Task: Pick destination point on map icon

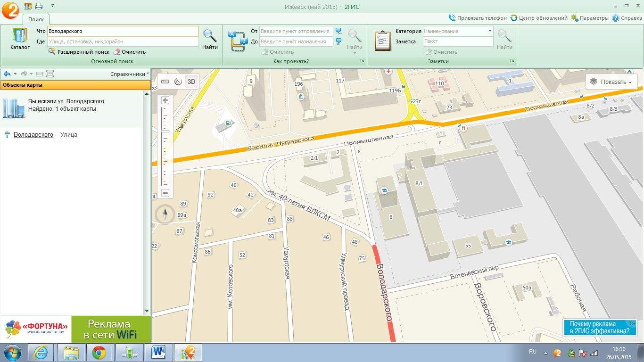Action: click(339, 41)
